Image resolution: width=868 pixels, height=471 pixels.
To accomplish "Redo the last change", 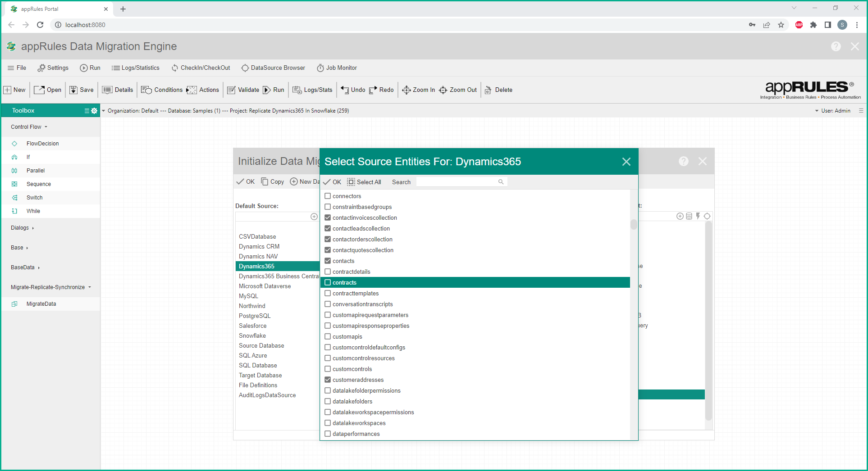I will (x=381, y=90).
